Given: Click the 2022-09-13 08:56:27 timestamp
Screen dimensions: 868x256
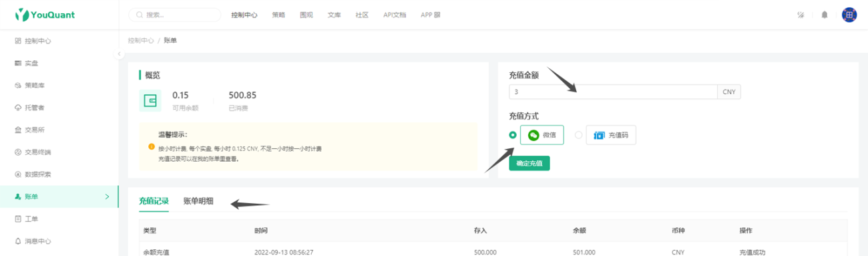Looking at the screenshot, I should tap(284, 252).
